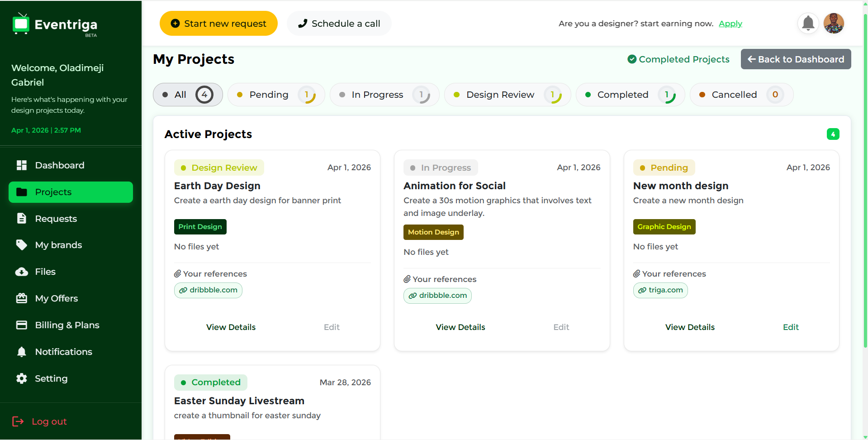Start a new request

[218, 24]
